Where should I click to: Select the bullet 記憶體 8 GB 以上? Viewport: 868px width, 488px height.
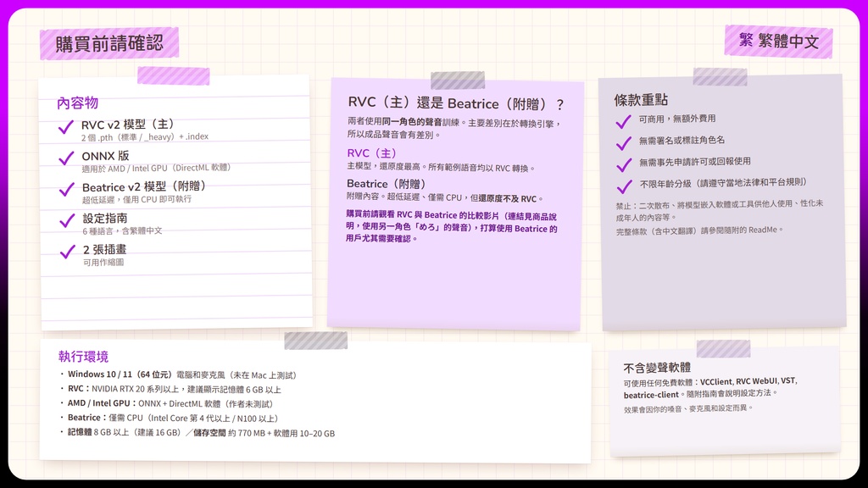point(198,433)
